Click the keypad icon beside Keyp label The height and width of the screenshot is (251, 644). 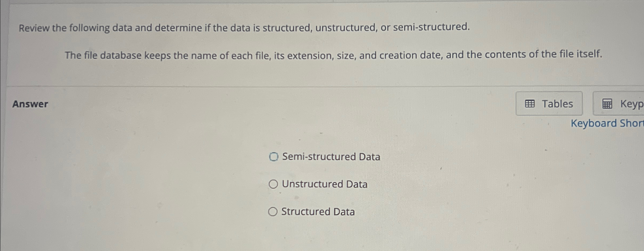pyautogui.click(x=607, y=104)
